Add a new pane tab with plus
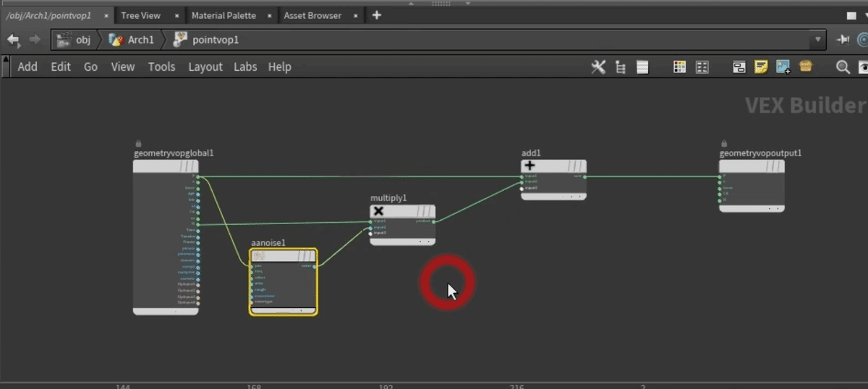 (377, 15)
